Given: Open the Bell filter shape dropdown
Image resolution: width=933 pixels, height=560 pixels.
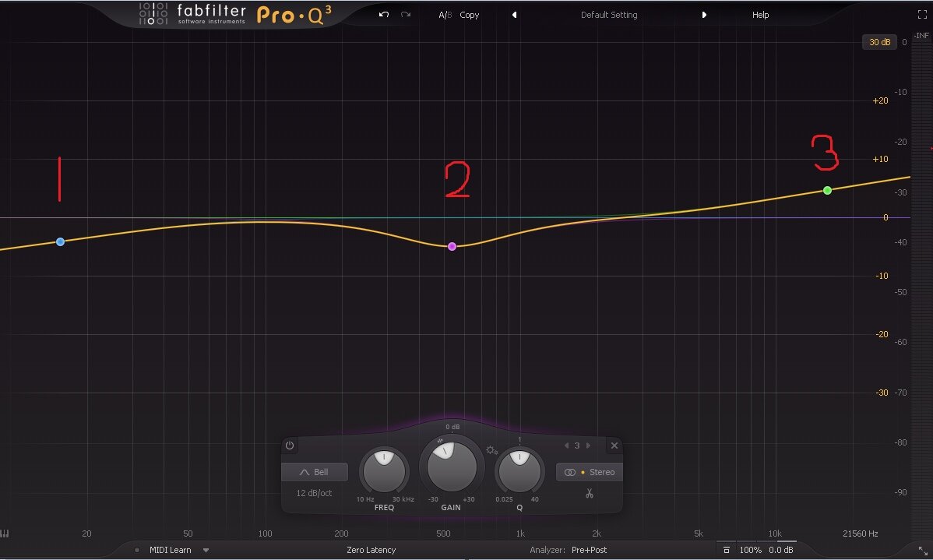Looking at the screenshot, I should pyautogui.click(x=314, y=472).
